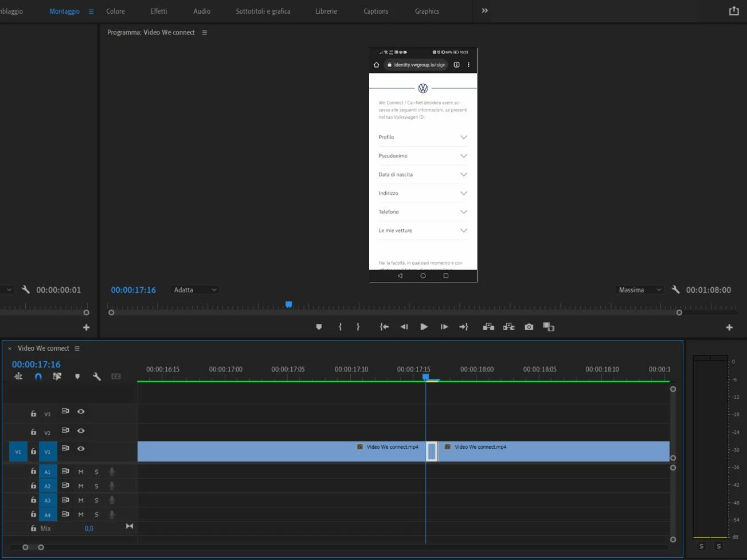
Task: Switch to the Effetti workspace tab
Action: point(159,11)
